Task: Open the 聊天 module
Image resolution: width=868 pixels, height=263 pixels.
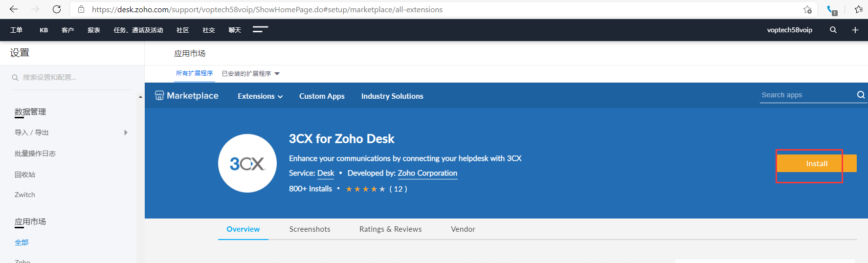Action: 235,30
